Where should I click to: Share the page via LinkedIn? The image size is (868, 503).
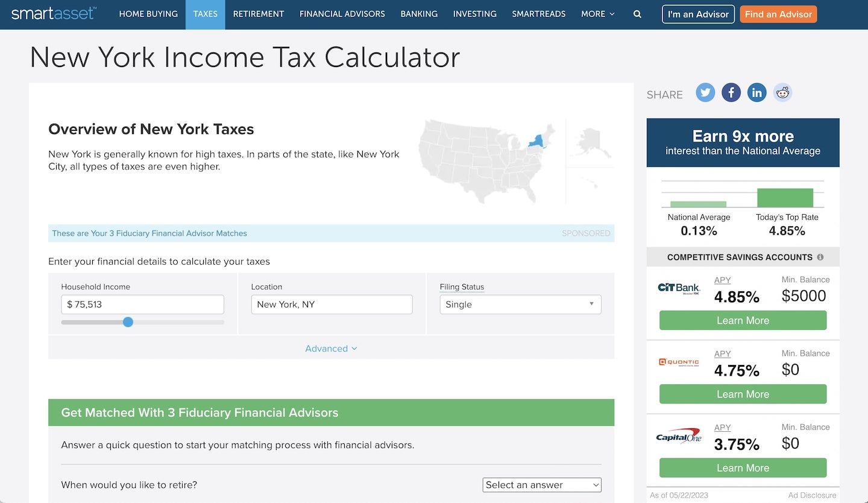click(x=756, y=92)
